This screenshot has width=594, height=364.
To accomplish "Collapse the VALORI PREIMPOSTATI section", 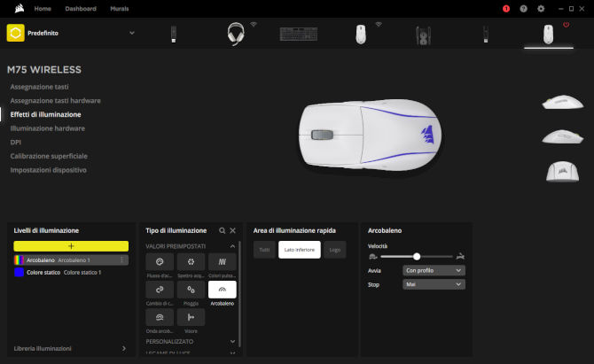I will [232, 246].
